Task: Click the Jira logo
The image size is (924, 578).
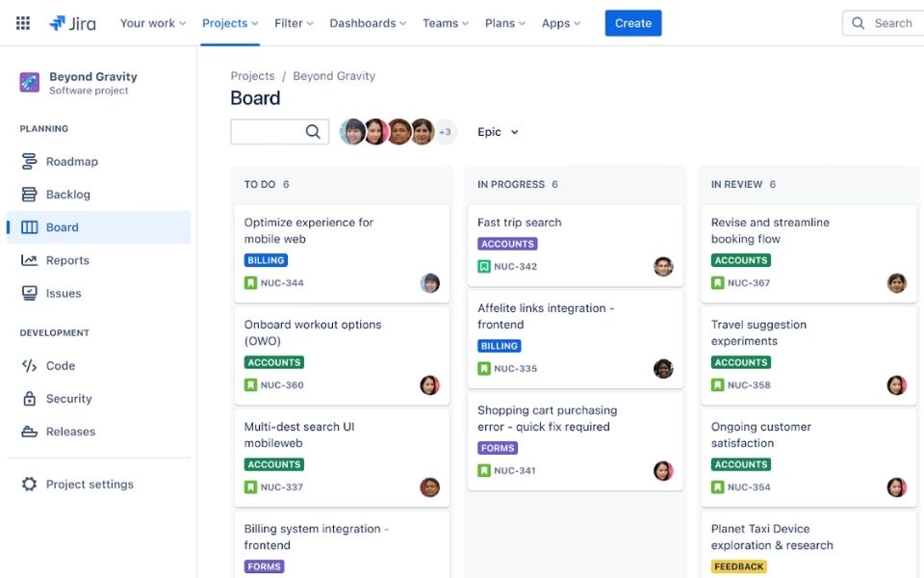Action: [72, 23]
